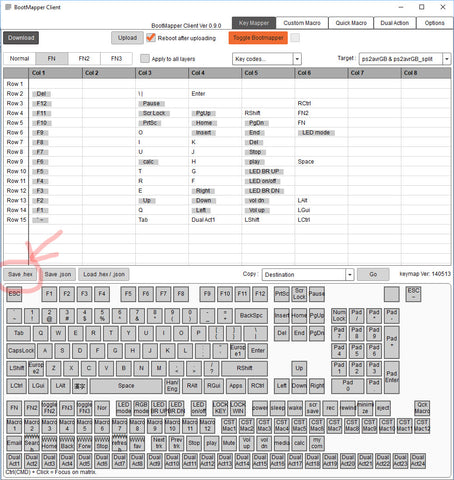Select the ESC key on virtual keyboard's top-left
The width and height of the screenshot is (454, 480).
(14, 294)
